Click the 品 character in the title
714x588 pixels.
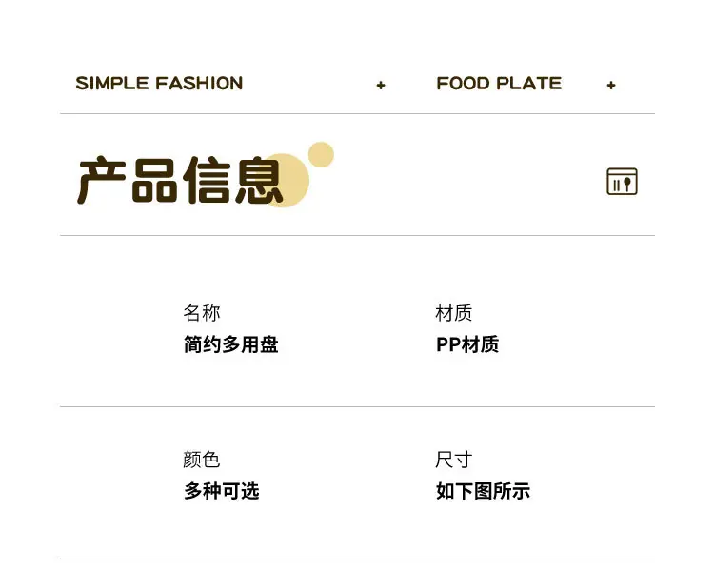coord(154,180)
